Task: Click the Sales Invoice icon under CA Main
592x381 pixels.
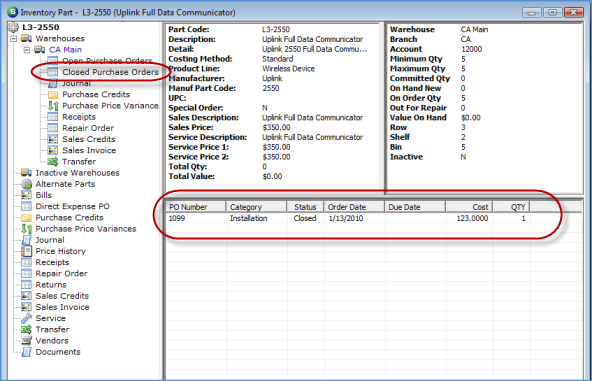Action: [x=52, y=150]
